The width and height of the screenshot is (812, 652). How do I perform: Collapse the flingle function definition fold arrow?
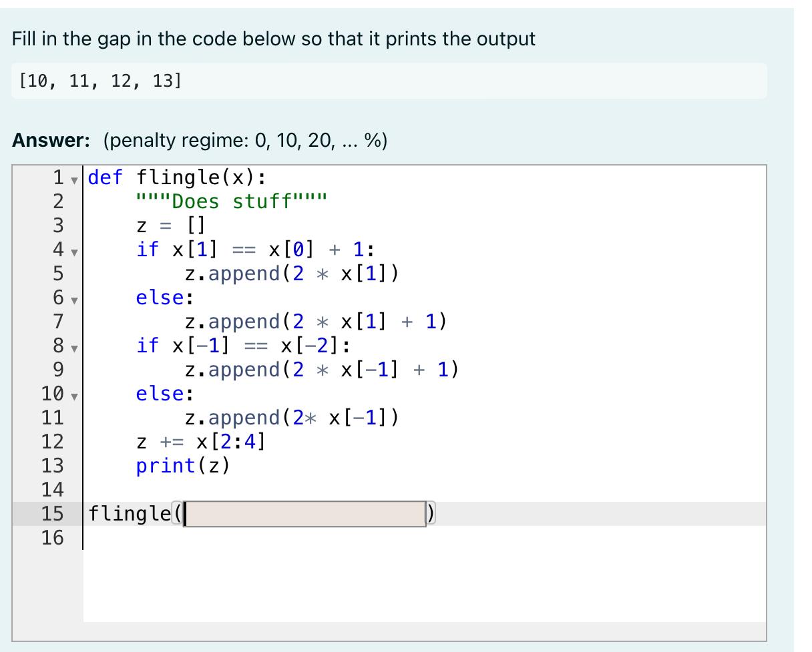(x=73, y=180)
